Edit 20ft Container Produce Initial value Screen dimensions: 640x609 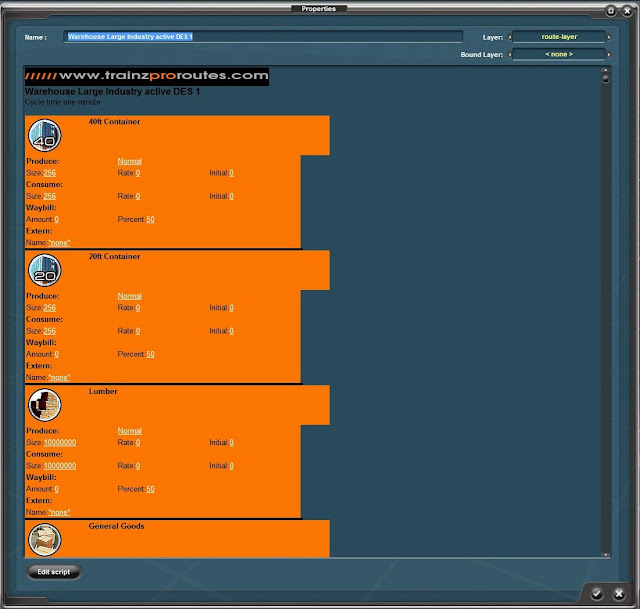pos(231,307)
